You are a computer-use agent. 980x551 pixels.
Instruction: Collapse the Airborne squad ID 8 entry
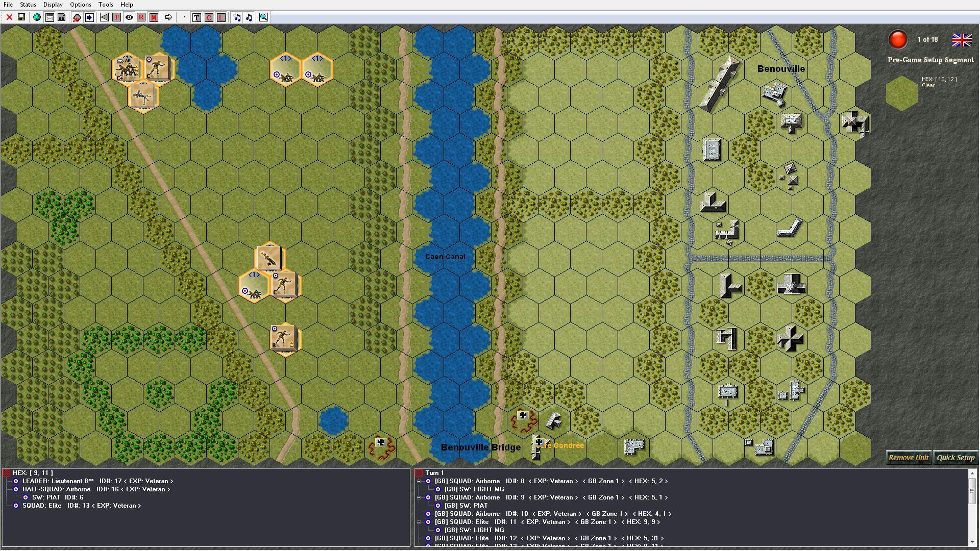[x=419, y=481]
